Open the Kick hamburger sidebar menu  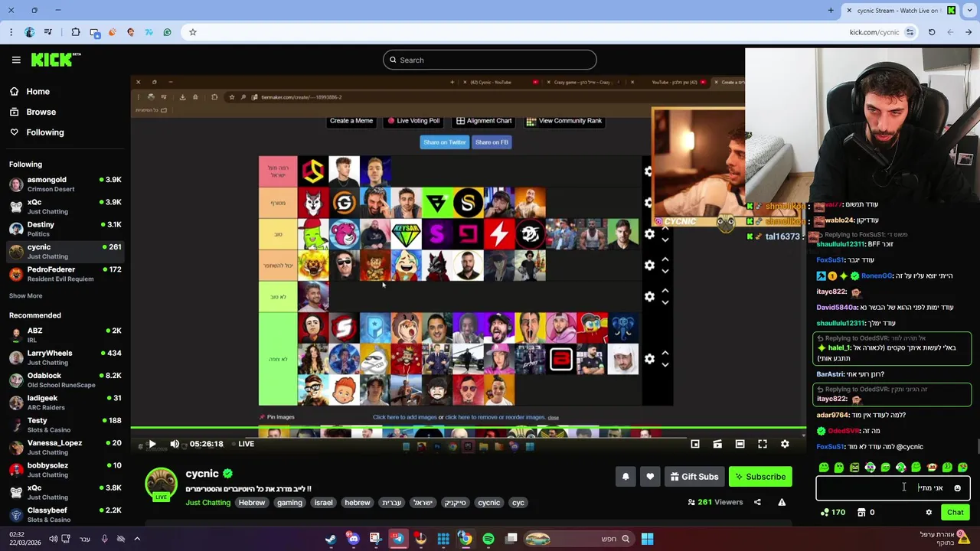tap(16, 60)
